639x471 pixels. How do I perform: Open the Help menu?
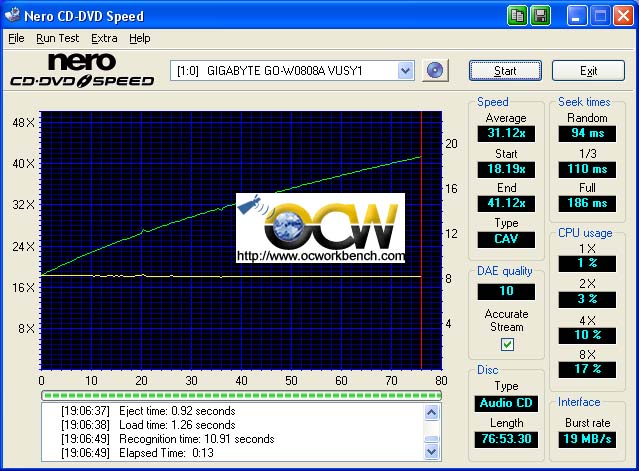[140, 38]
